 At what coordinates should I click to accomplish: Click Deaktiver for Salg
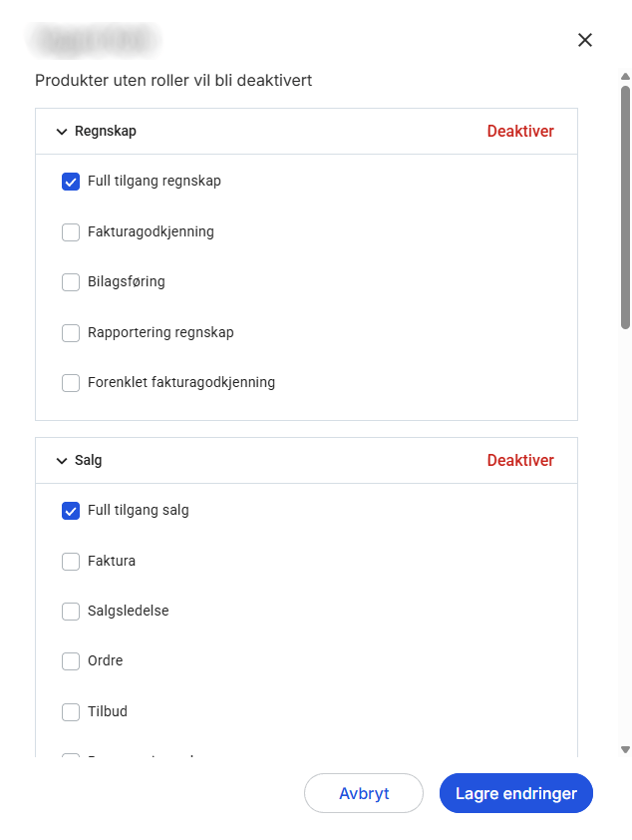tap(520, 460)
